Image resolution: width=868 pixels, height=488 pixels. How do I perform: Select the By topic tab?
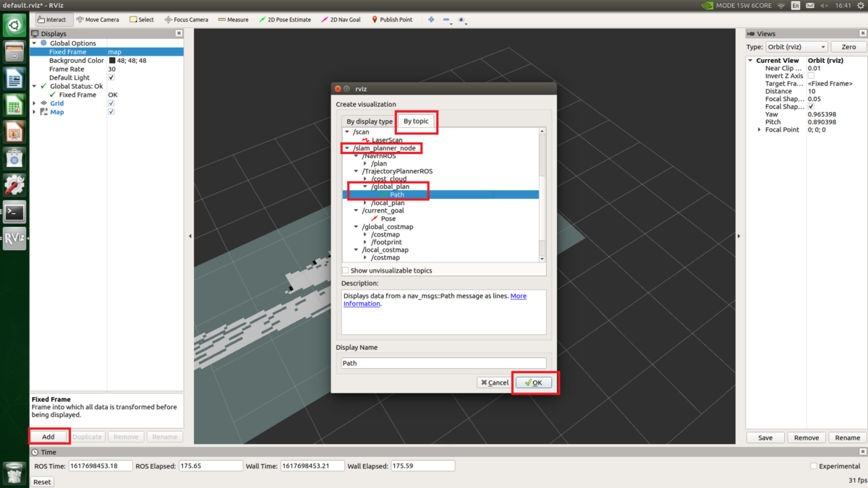click(416, 121)
